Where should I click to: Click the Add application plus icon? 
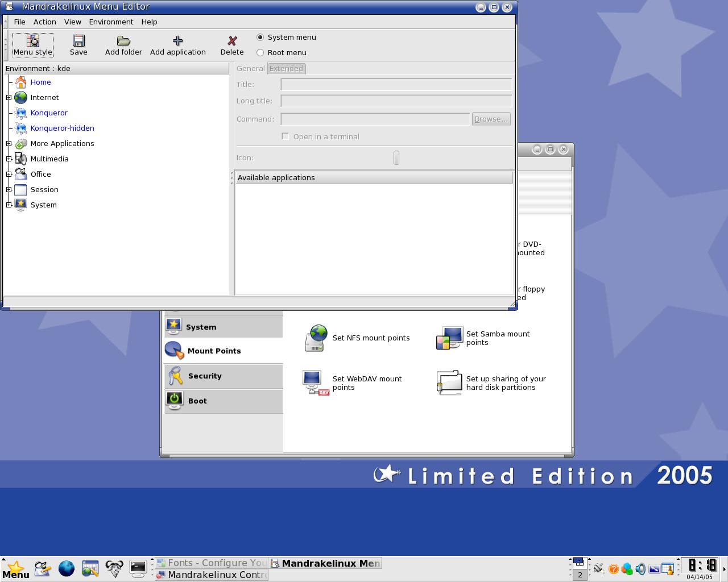[x=177, y=40]
